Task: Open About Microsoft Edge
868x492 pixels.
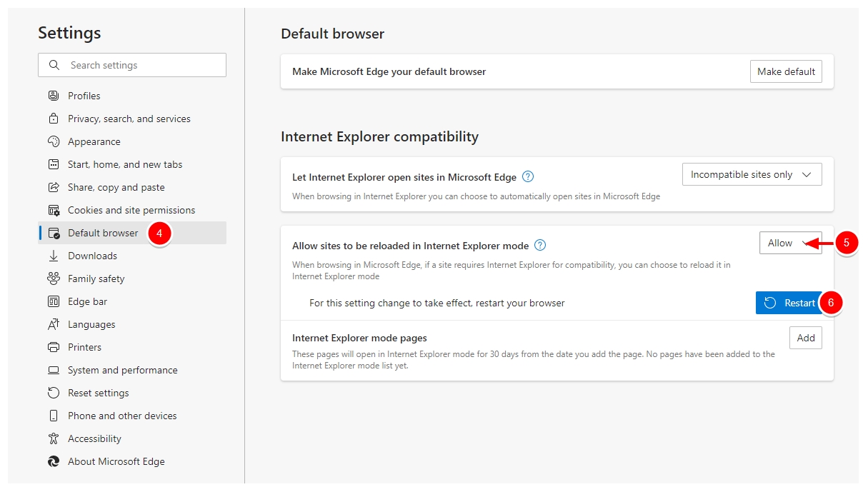Action: pos(132,461)
